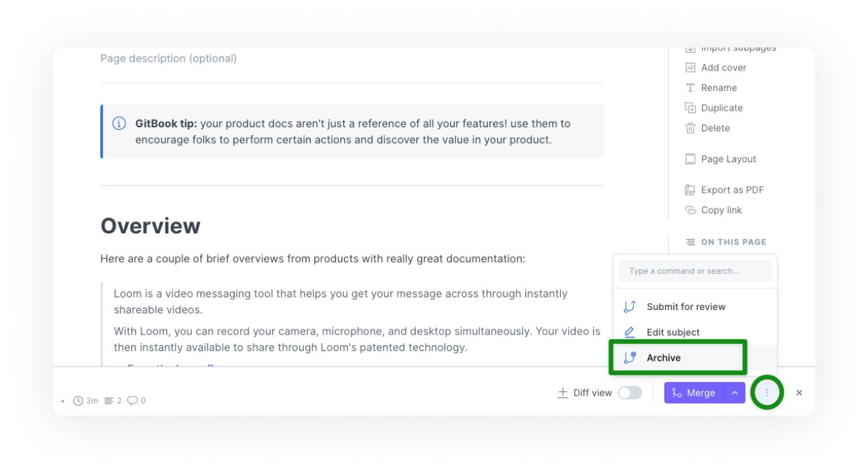868x469 pixels.
Task: Click the info icon in GitBook tip
Action: 119,123
